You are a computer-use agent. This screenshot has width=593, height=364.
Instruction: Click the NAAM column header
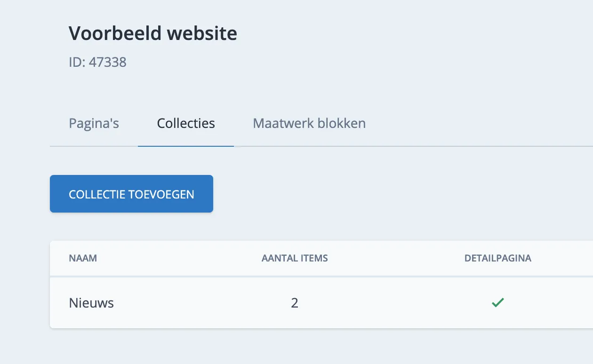click(83, 258)
